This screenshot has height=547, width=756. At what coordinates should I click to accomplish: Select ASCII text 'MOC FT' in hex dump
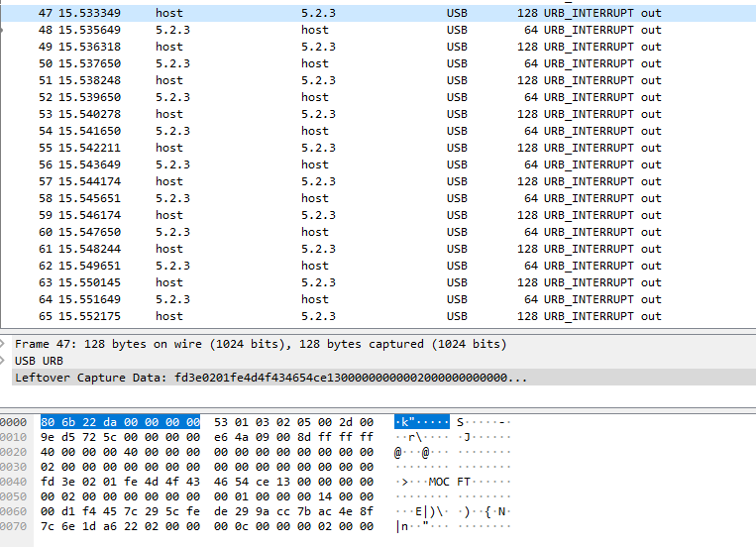coord(450,482)
